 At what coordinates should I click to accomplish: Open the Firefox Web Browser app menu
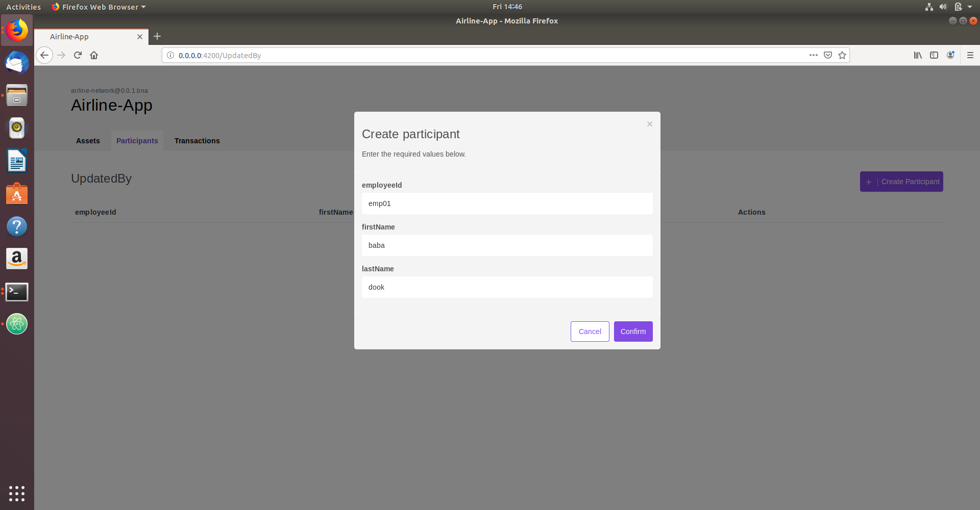pos(98,7)
